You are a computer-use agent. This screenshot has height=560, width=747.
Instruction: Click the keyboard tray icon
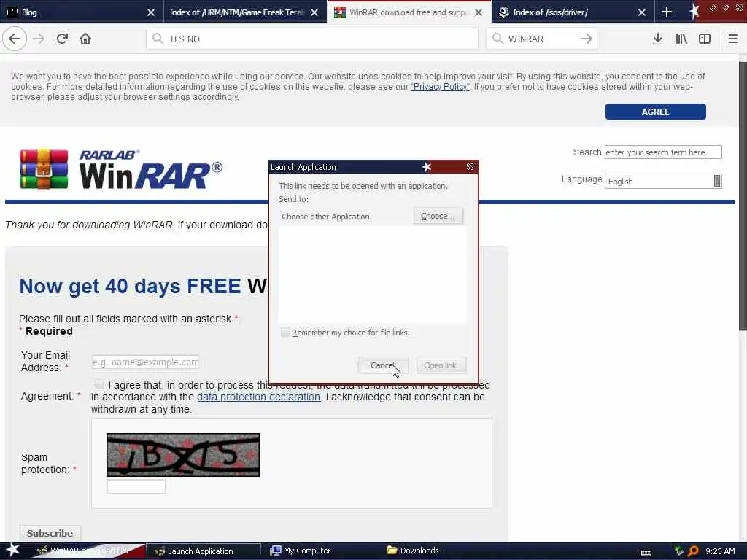pos(646,552)
